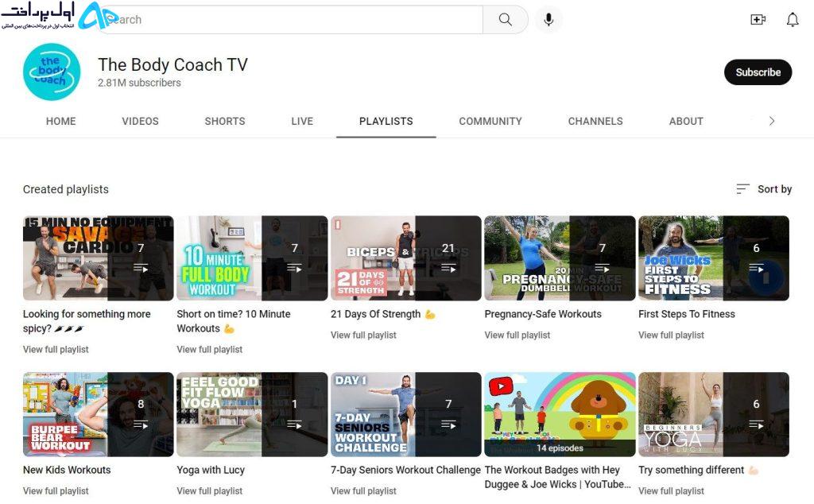
Task: Switch to the VIDEOS tab
Action: 140,121
